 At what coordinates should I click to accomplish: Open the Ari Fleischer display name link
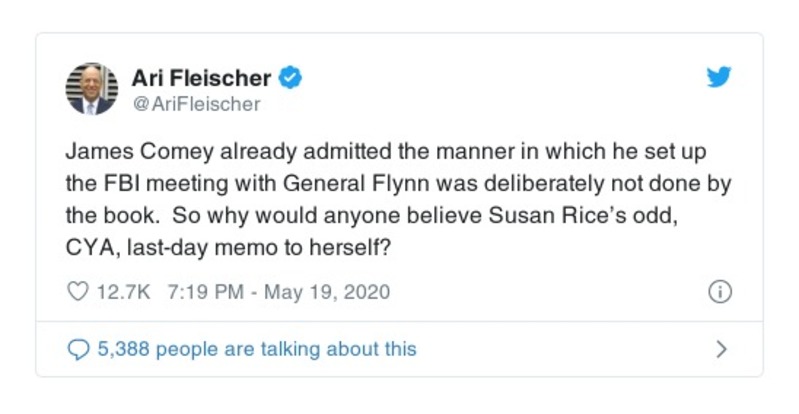pyautogui.click(x=201, y=78)
